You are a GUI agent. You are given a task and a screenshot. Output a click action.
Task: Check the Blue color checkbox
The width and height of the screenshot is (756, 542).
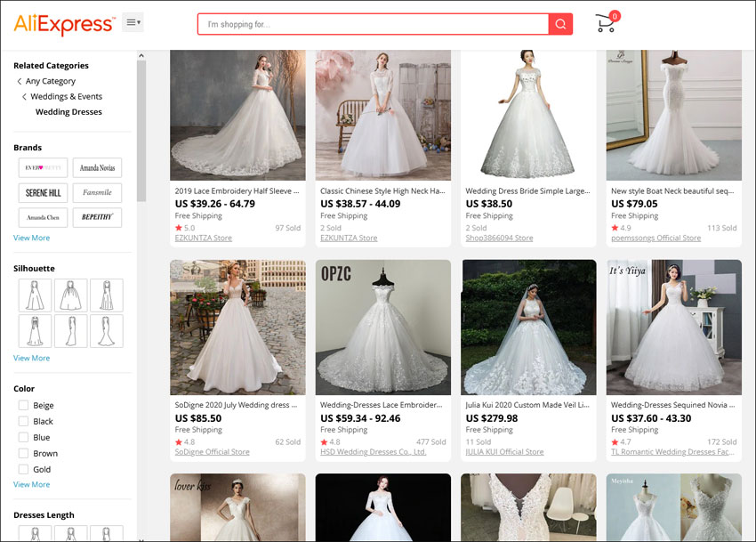pyautogui.click(x=23, y=437)
